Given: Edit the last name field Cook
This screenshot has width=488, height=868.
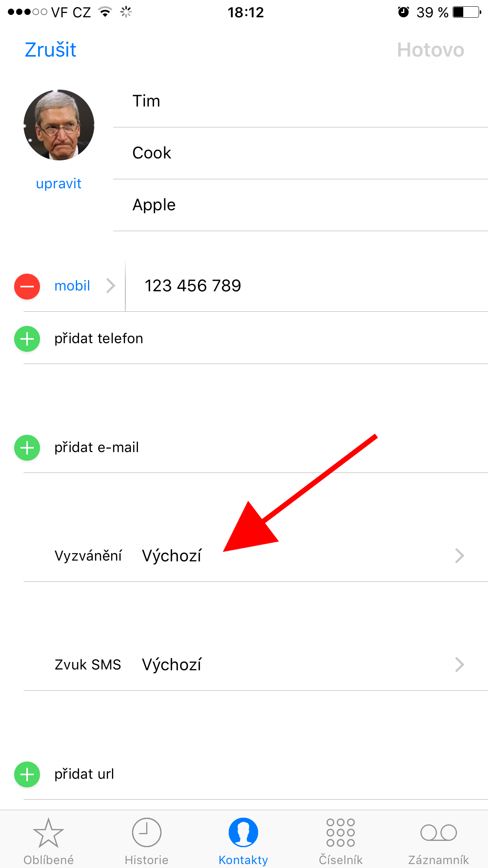Looking at the screenshot, I should (301, 153).
